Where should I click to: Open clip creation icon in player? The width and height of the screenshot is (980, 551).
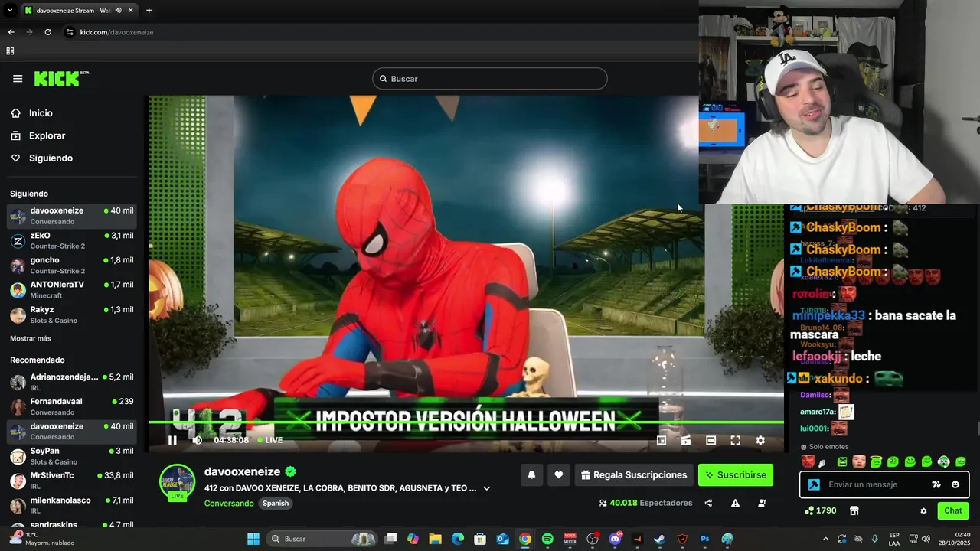point(686,440)
